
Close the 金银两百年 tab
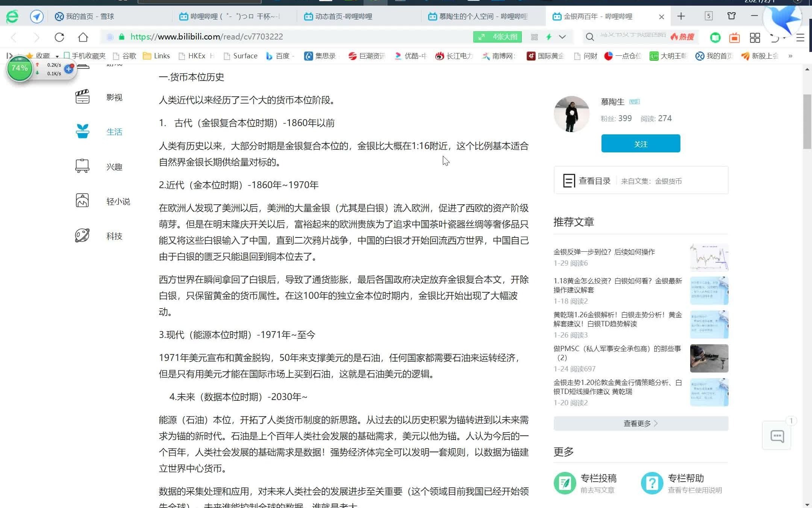pyautogui.click(x=662, y=17)
